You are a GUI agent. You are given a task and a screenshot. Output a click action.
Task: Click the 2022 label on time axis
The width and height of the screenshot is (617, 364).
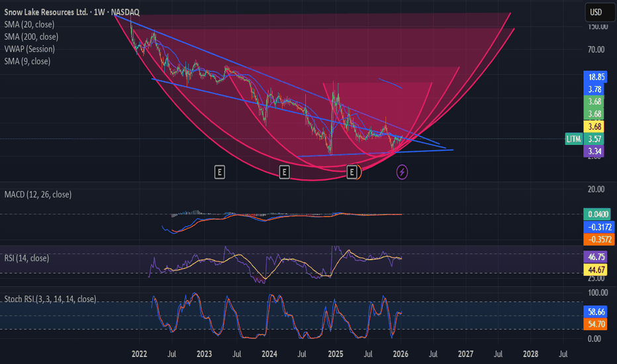click(139, 354)
